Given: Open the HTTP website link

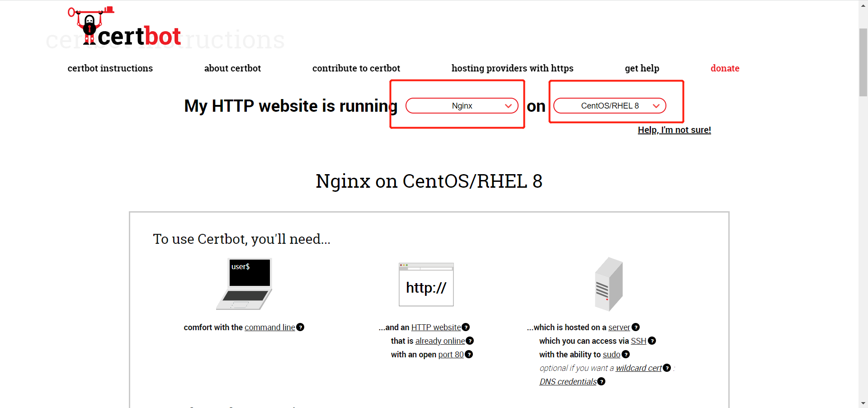Looking at the screenshot, I should pyautogui.click(x=436, y=327).
